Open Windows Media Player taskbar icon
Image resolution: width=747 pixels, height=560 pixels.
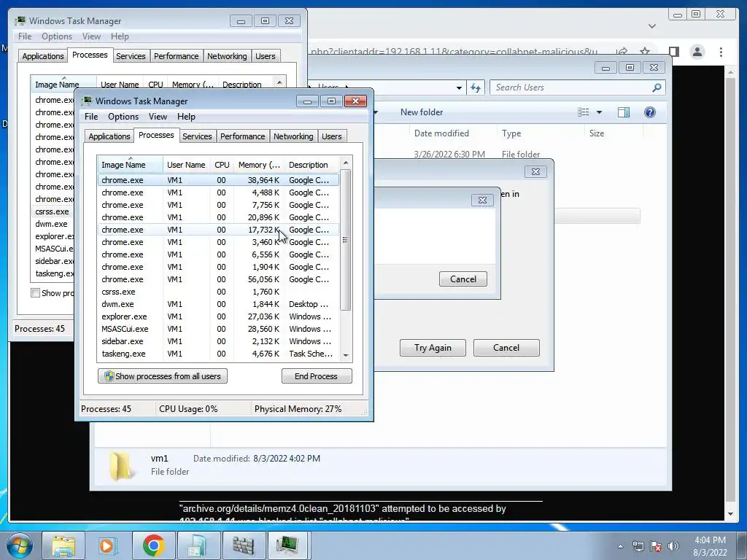point(107,545)
